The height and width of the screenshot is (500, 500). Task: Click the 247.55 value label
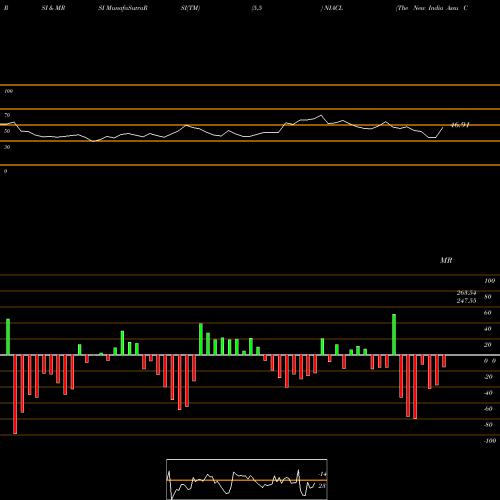pos(466,301)
